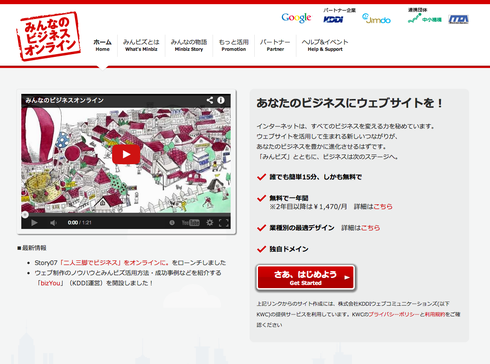490x364 pixels.
Task: Open the Story07 二人三脚でビジネス link
Action: click(115, 263)
